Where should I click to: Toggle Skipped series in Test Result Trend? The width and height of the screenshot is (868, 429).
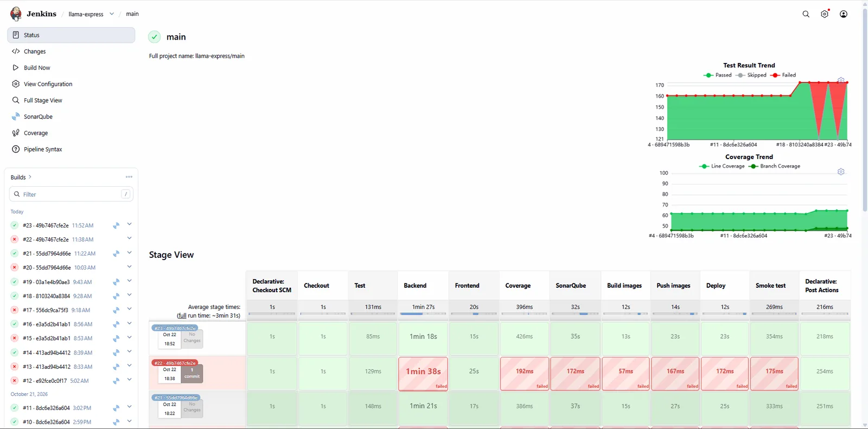[x=751, y=75]
